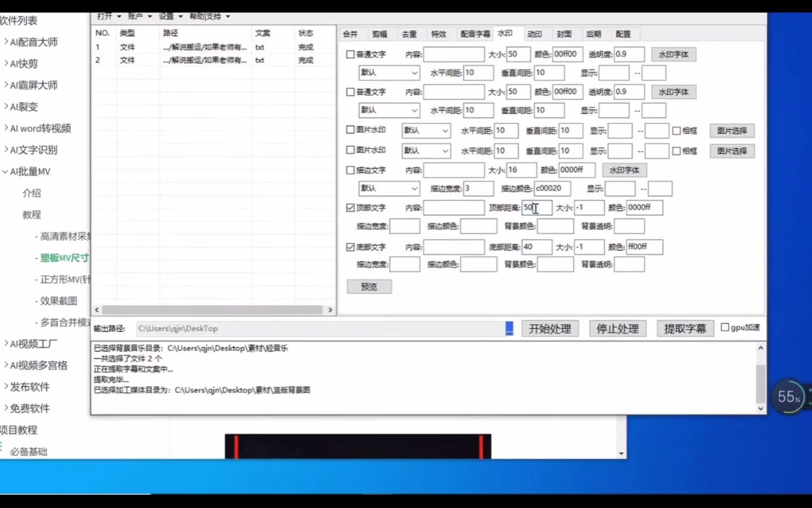Viewport: 812px width, 508px height.
Task: Open the 账户 menu
Action: (140, 16)
